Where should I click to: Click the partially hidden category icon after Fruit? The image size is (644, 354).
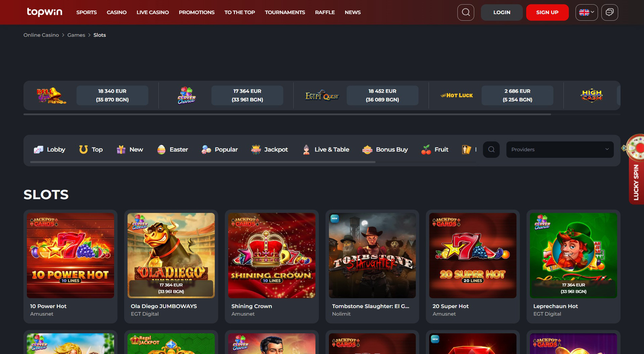tap(467, 149)
